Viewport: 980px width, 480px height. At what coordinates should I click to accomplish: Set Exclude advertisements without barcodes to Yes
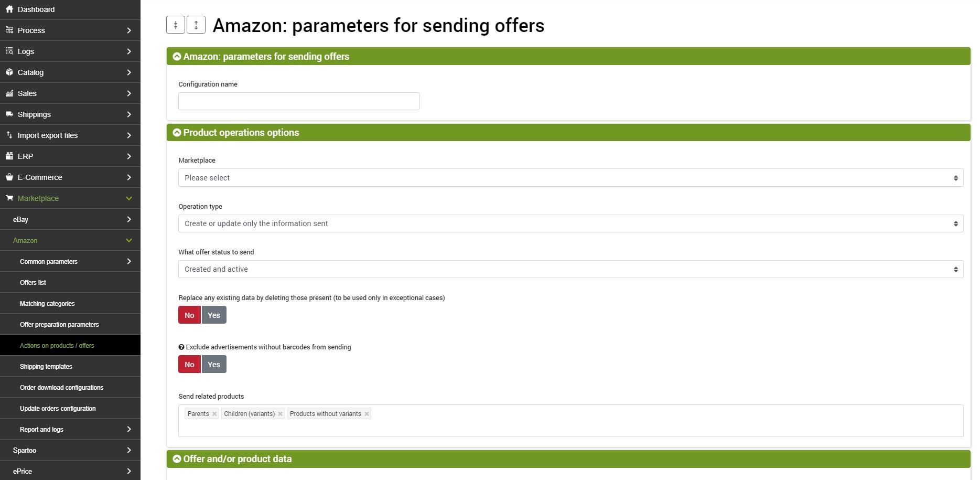pyautogui.click(x=214, y=364)
